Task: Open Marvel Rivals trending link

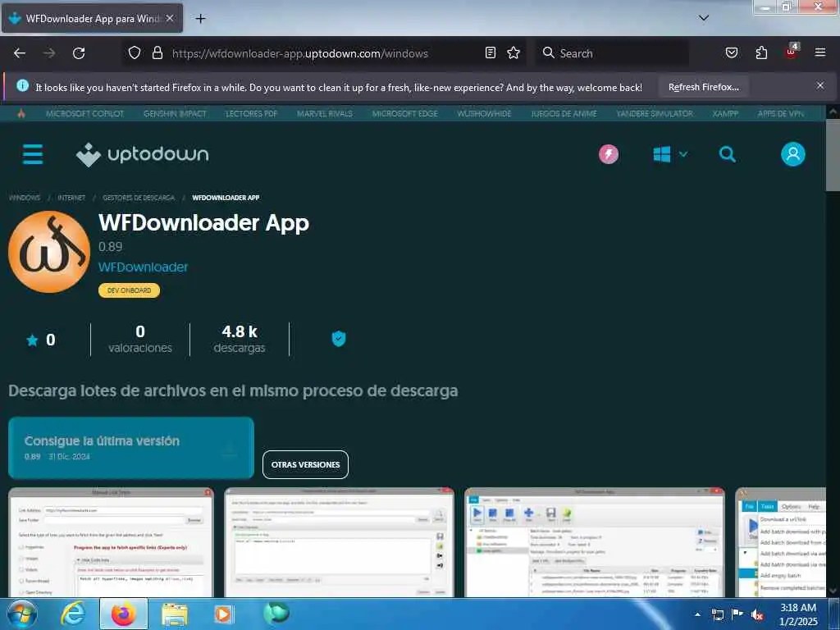Action: (325, 113)
